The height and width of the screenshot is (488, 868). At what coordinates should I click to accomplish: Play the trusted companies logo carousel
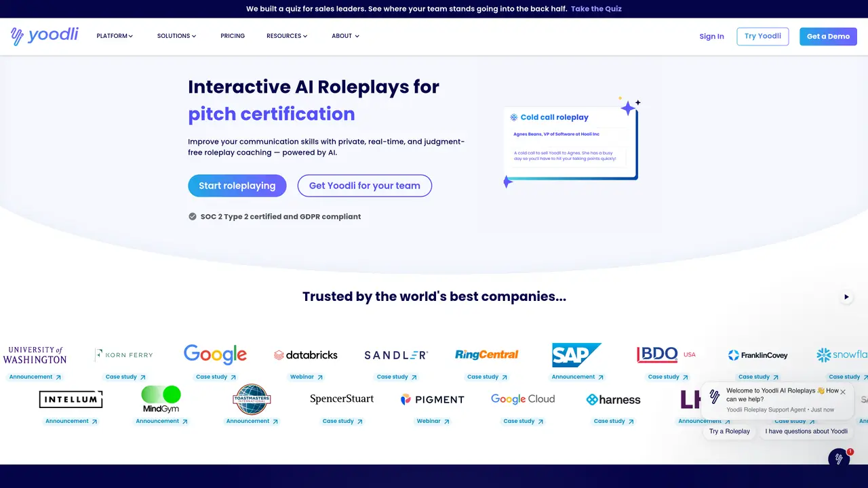[x=846, y=297]
